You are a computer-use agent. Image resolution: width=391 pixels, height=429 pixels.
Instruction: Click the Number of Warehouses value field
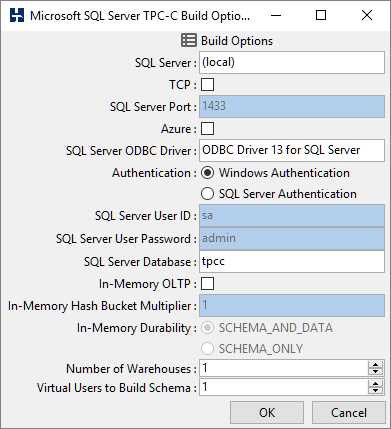(x=284, y=368)
